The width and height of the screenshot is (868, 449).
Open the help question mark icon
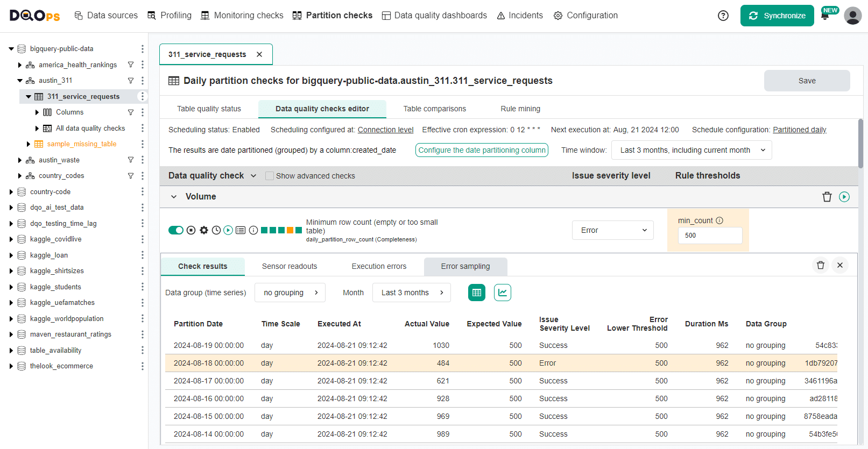[x=723, y=16]
